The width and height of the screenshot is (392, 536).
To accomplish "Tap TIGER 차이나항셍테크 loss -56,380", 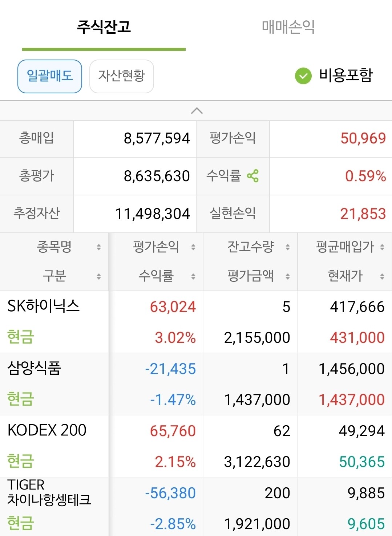I will pos(170,493).
